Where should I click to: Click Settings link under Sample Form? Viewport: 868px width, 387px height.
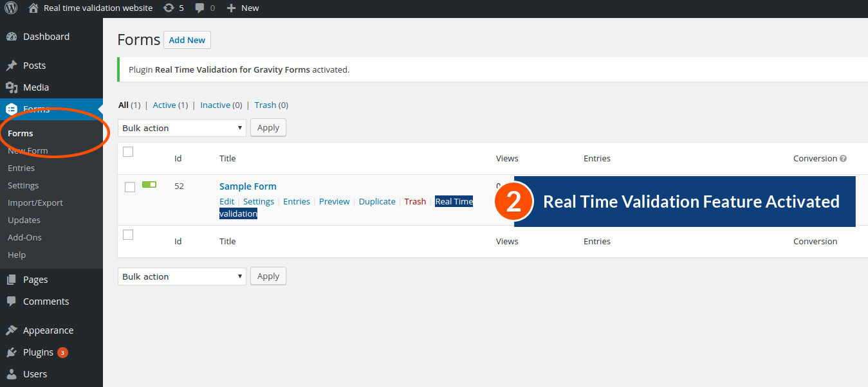(259, 201)
